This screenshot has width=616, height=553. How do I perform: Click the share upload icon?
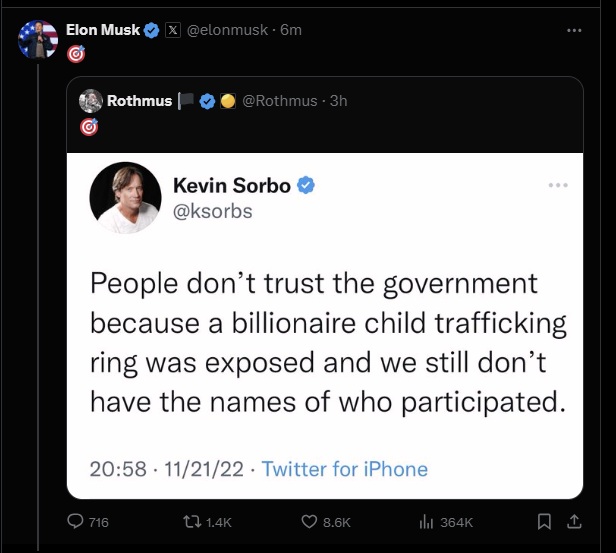(573, 521)
